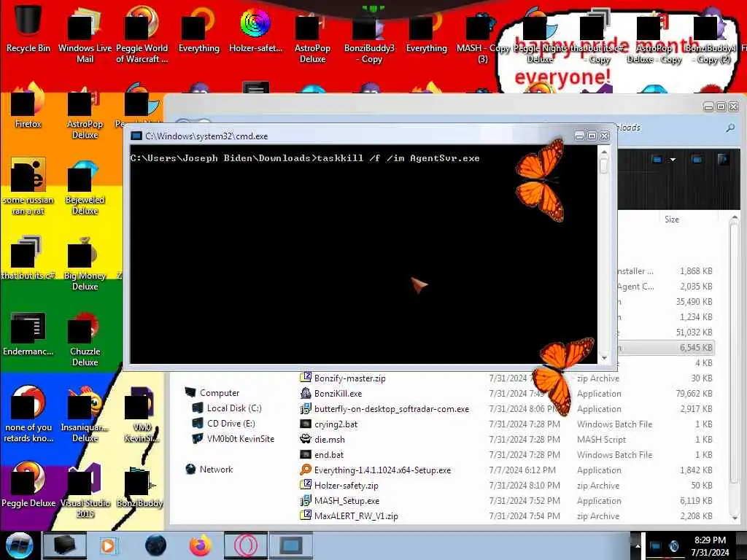Select the MASH_Setup.exe file
The height and width of the screenshot is (560, 747).
point(347,500)
